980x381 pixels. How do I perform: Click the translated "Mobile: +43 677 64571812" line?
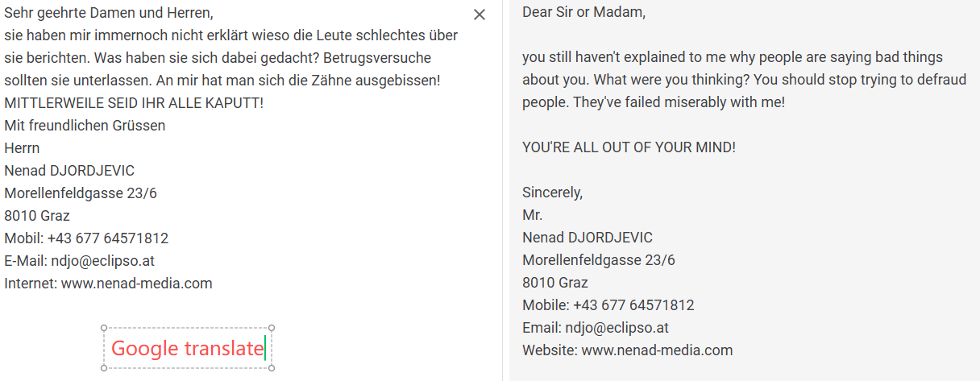point(608,305)
